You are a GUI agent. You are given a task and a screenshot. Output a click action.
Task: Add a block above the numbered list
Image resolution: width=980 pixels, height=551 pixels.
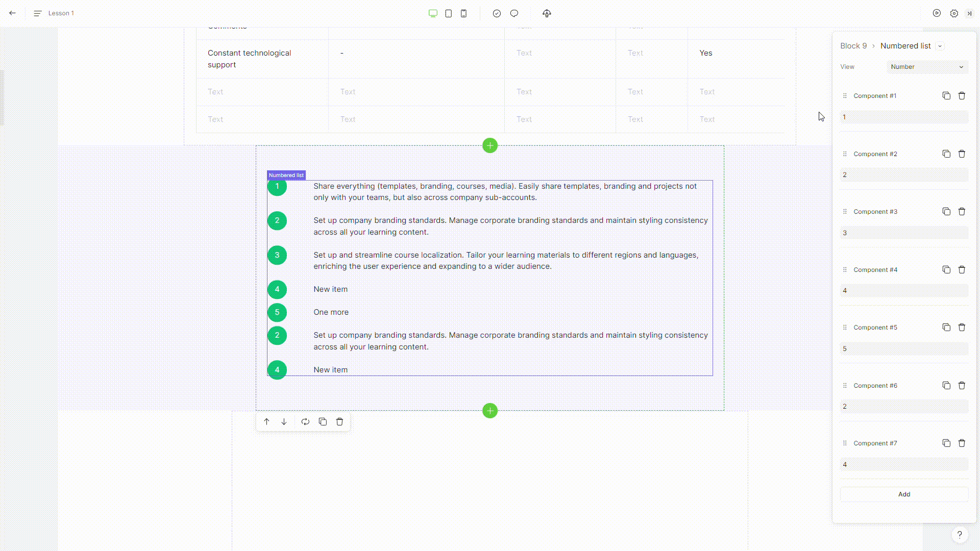(490, 146)
